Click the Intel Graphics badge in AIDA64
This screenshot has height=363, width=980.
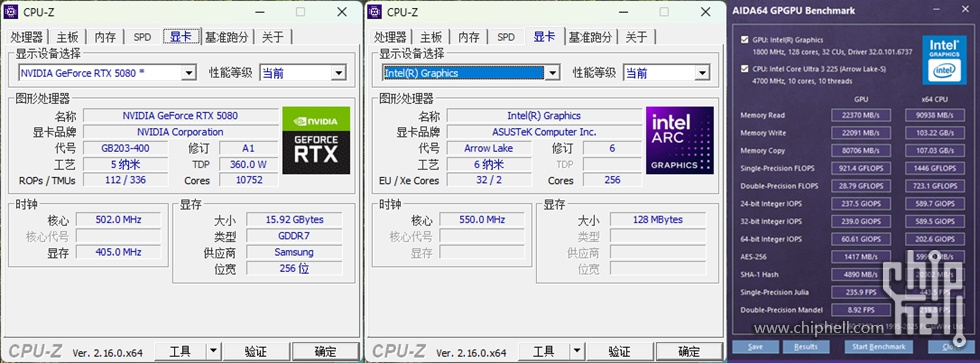(x=944, y=60)
